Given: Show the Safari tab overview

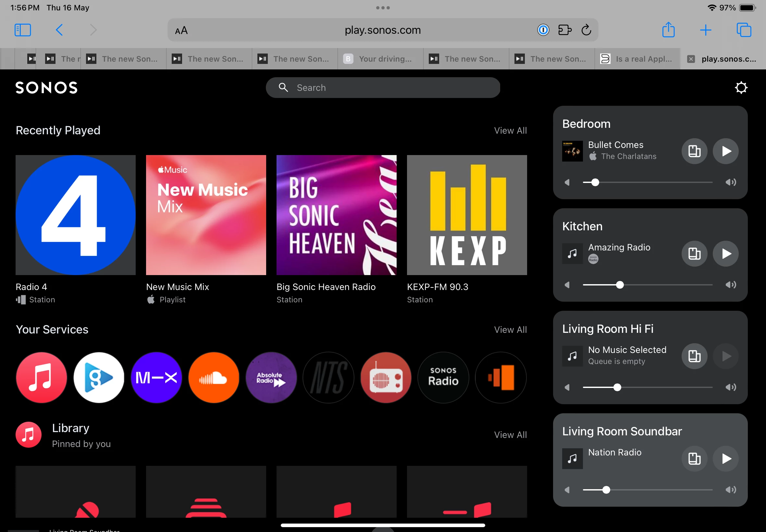Looking at the screenshot, I should point(744,30).
